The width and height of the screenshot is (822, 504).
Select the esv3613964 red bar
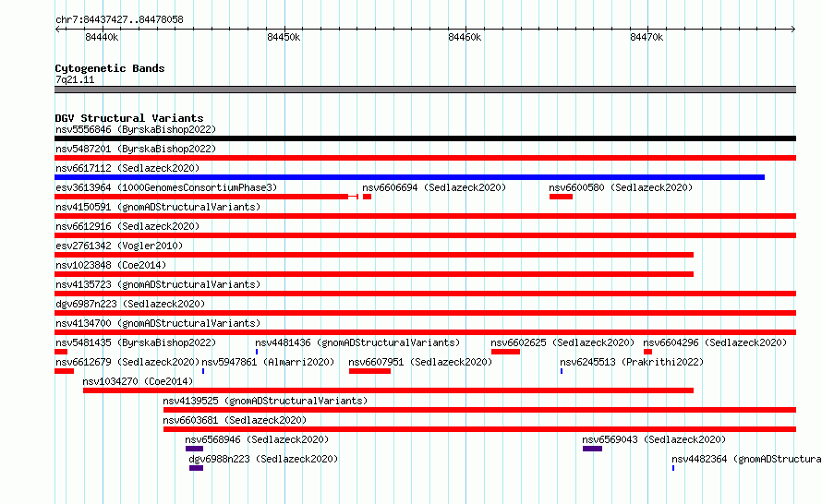tap(207, 197)
